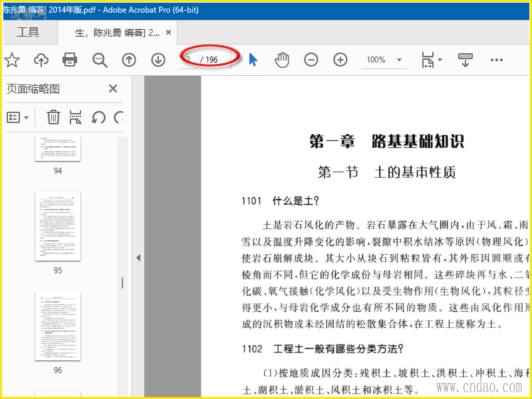Zoom out with the minus icon
532x399 pixels.
coord(311,60)
